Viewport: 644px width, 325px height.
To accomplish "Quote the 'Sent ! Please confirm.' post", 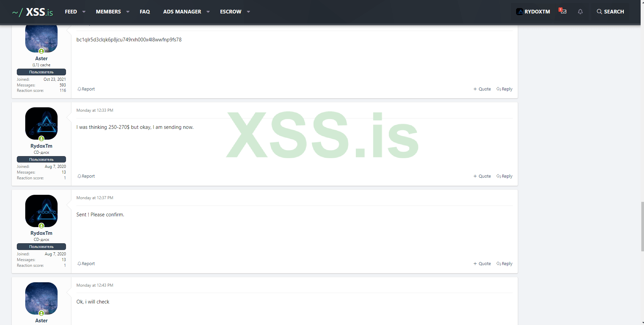I will tap(482, 264).
